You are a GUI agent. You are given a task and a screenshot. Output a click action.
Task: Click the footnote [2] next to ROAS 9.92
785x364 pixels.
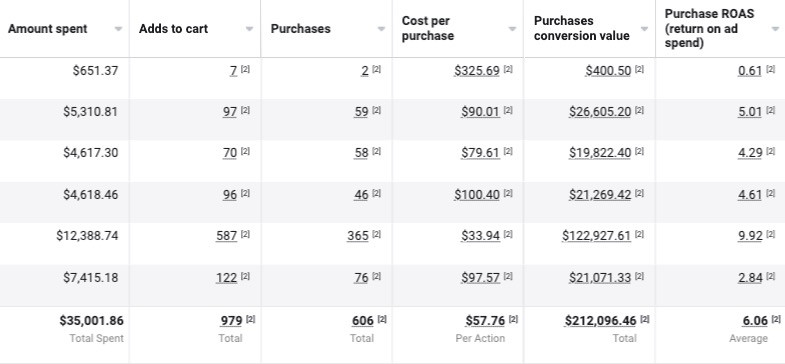point(770,234)
